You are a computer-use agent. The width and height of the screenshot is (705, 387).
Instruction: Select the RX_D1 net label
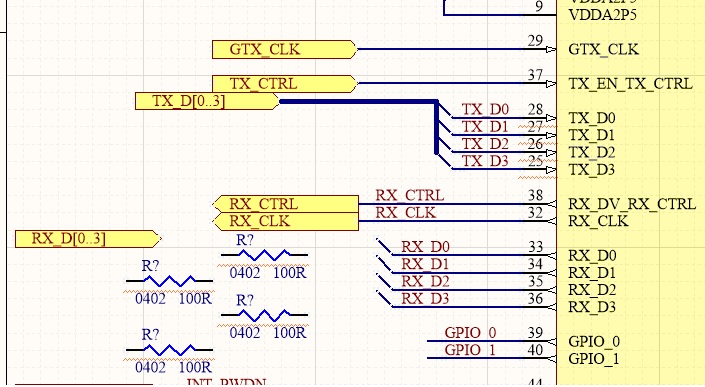(425, 264)
